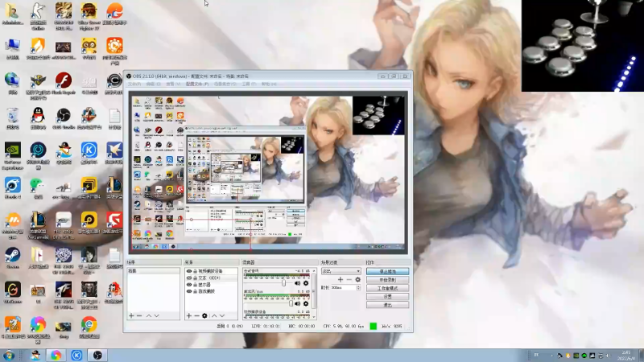Toggle visibility of the 文本 (GDI+) source
Viewport: 644px width, 362px height.
click(x=189, y=278)
